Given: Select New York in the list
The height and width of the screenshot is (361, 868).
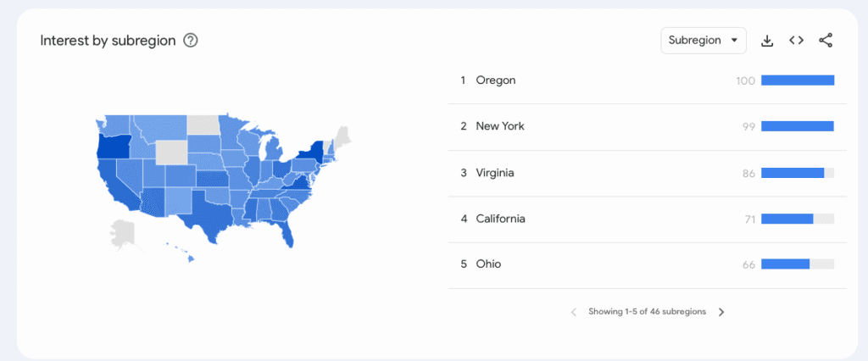Looking at the screenshot, I should click(x=500, y=126).
